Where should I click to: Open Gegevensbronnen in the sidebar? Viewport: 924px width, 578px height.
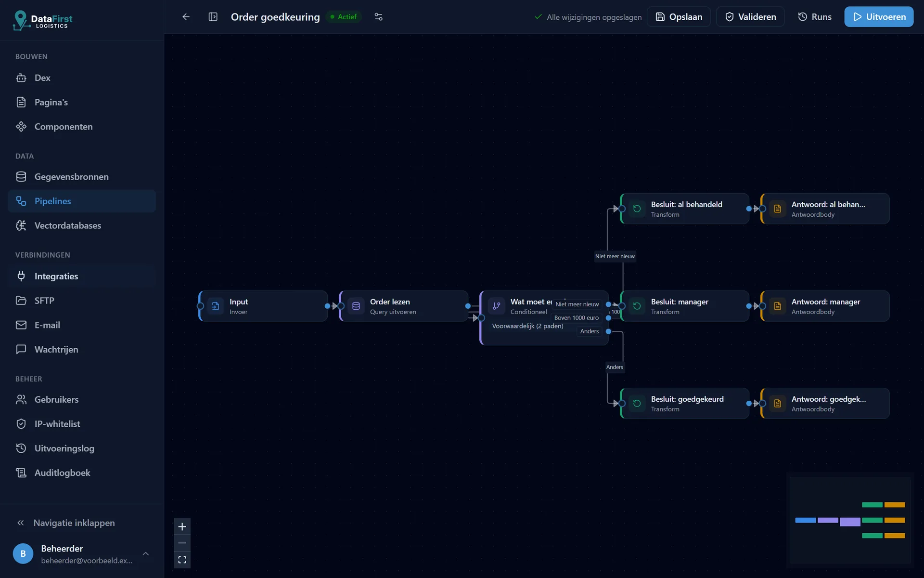tap(82, 177)
